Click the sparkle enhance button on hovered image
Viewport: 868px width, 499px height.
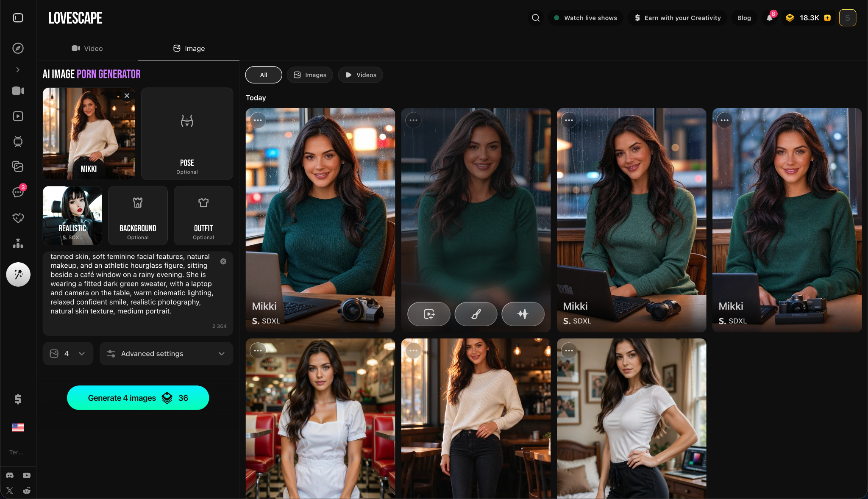coord(523,314)
